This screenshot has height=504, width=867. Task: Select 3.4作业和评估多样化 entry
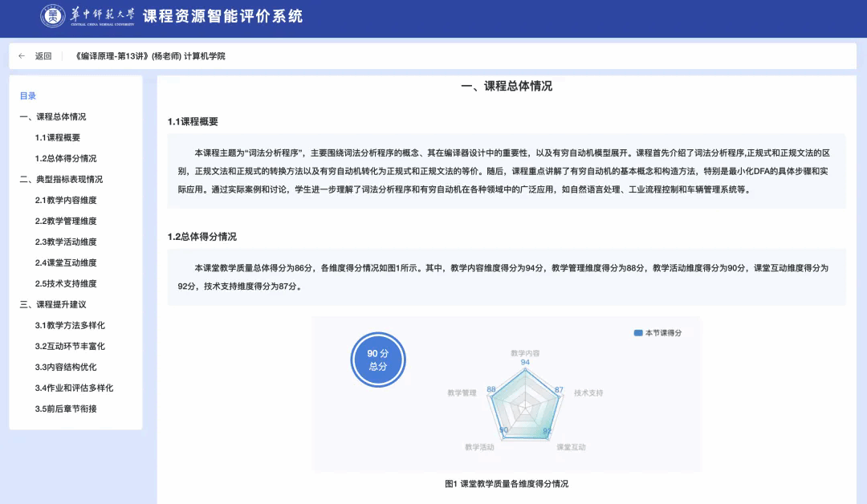(x=74, y=388)
